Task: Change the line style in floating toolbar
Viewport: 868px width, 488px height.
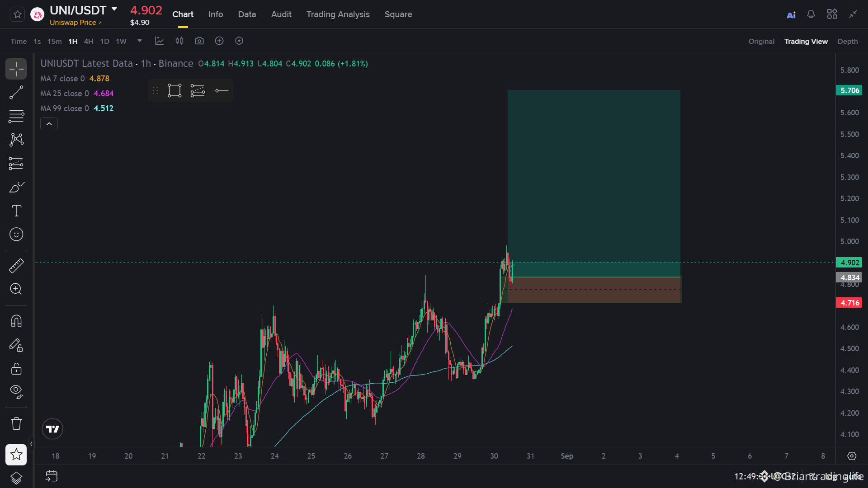Action: point(222,91)
